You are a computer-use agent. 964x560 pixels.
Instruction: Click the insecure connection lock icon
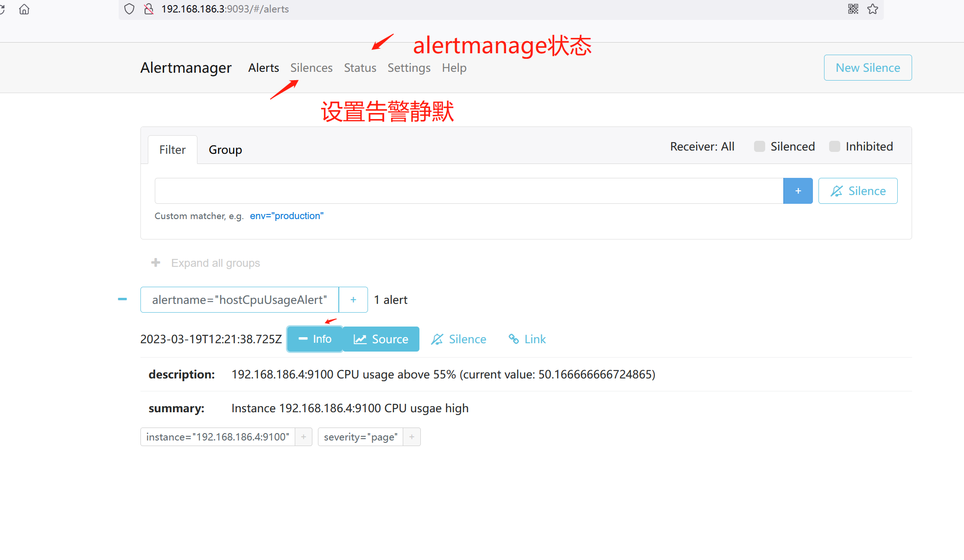click(x=149, y=9)
